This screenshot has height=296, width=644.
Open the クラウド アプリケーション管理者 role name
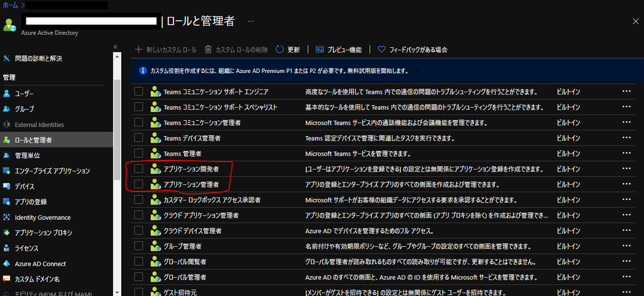click(x=201, y=215)
